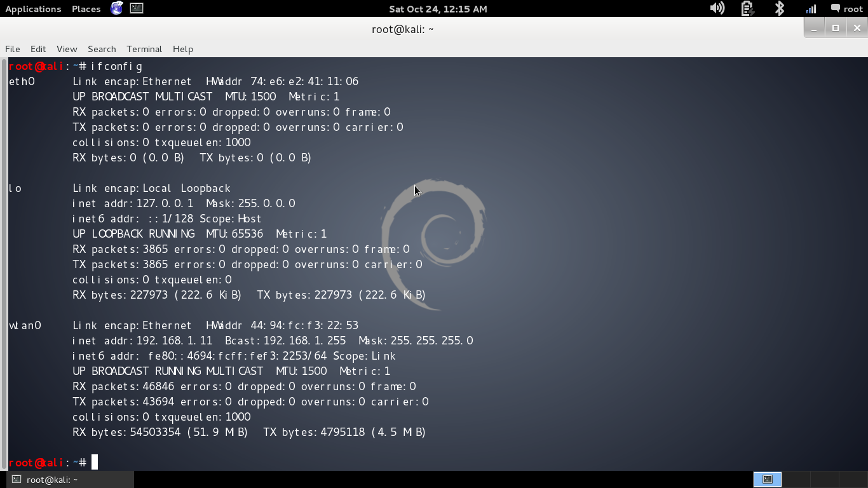The width and height of the screenshot is (868, 488).
Task: Click the interface name 'eth0'
Action: tap(22, 81)
